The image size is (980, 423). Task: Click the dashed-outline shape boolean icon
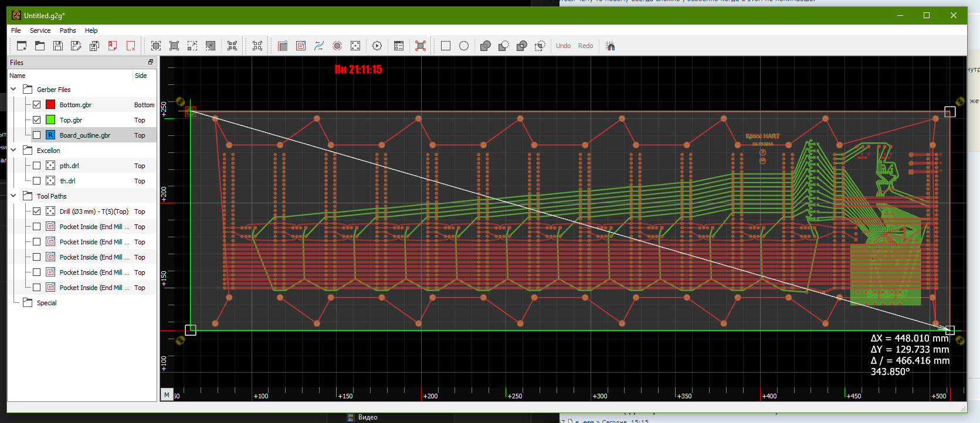tap(540, 46)
